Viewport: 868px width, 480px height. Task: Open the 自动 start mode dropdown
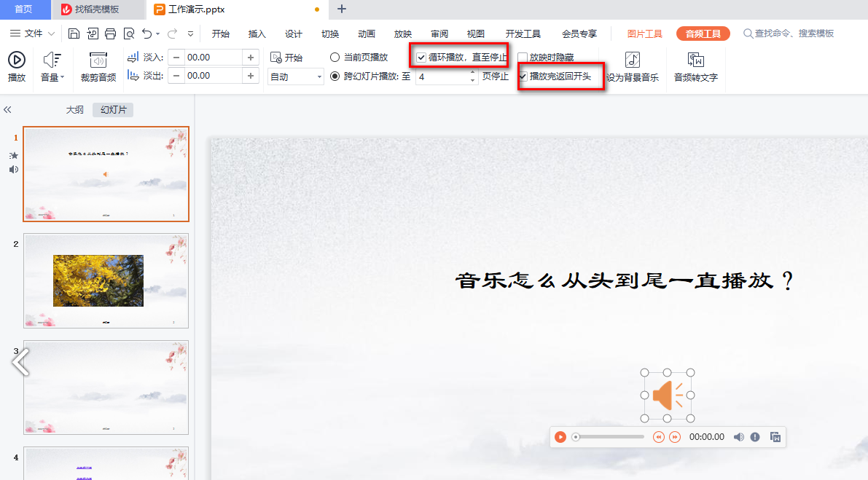(x=295, y=76)
